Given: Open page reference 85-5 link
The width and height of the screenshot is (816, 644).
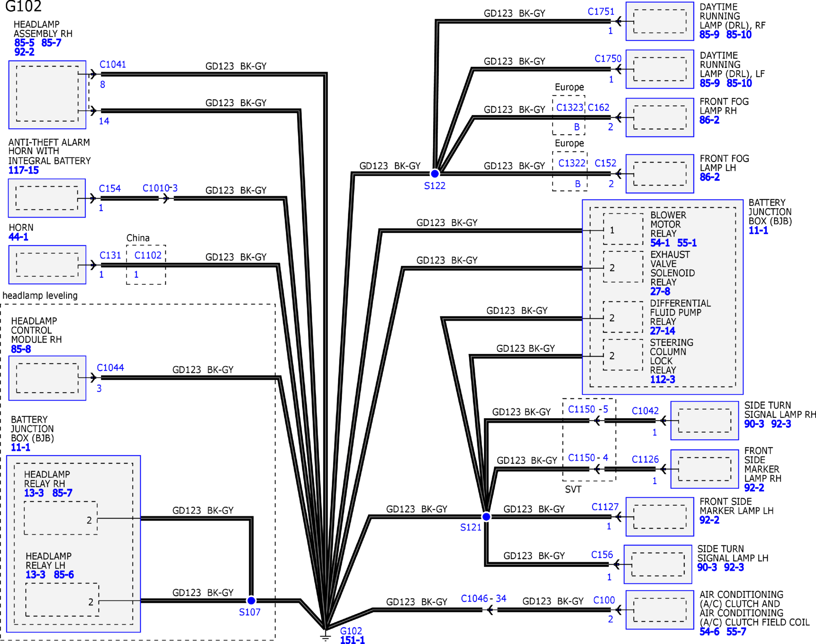Looking at the screenshot, I should pyautogui.click(x=24, y=43).
